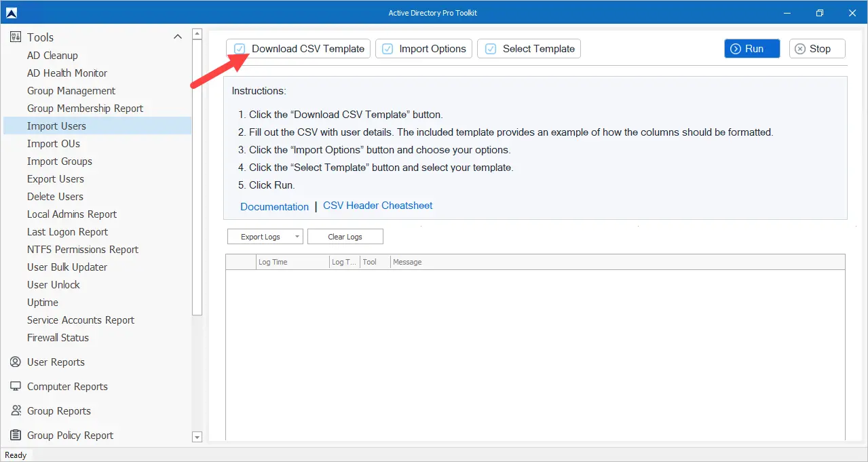Click the Tools section header label
The height and width of the screenshot is (462, 868).
(x=40, y=37)
